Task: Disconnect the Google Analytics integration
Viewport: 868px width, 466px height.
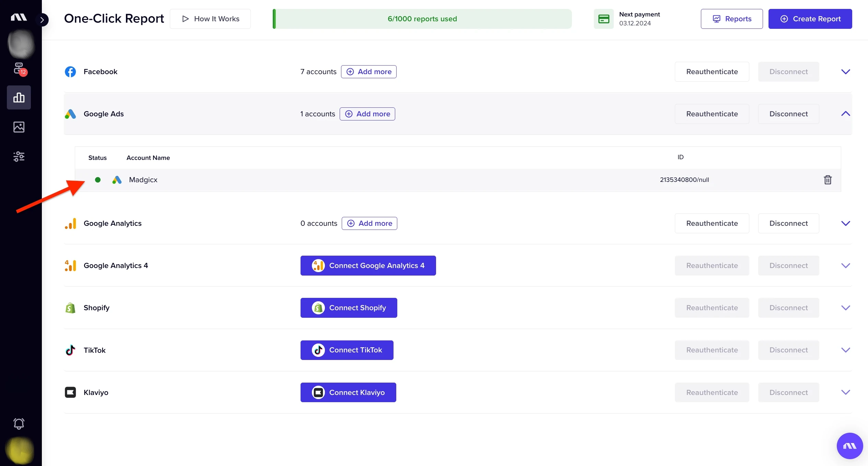Action: [x=788, y=223]
